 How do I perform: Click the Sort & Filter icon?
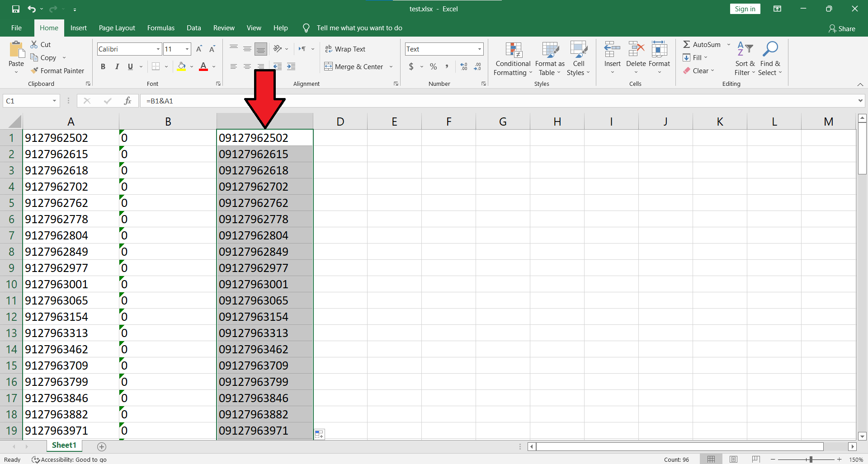coord(745,49)
